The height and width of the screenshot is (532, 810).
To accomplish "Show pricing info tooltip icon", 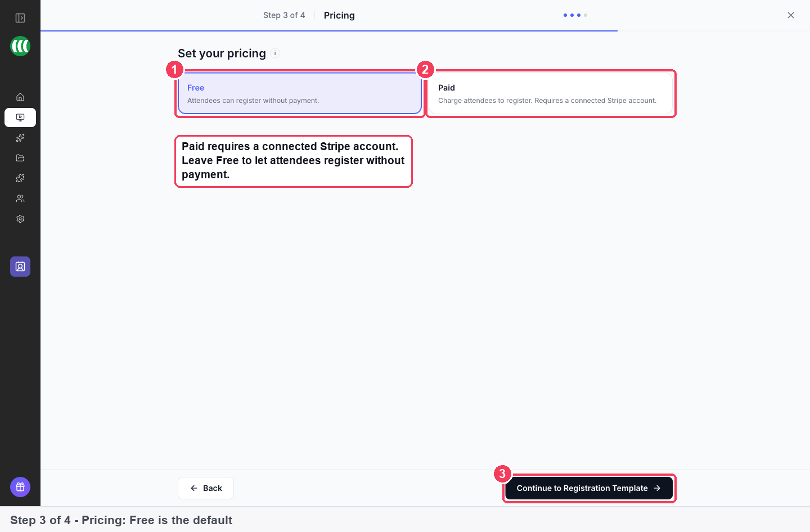I will pyautogui.click(x=275, y=53).
